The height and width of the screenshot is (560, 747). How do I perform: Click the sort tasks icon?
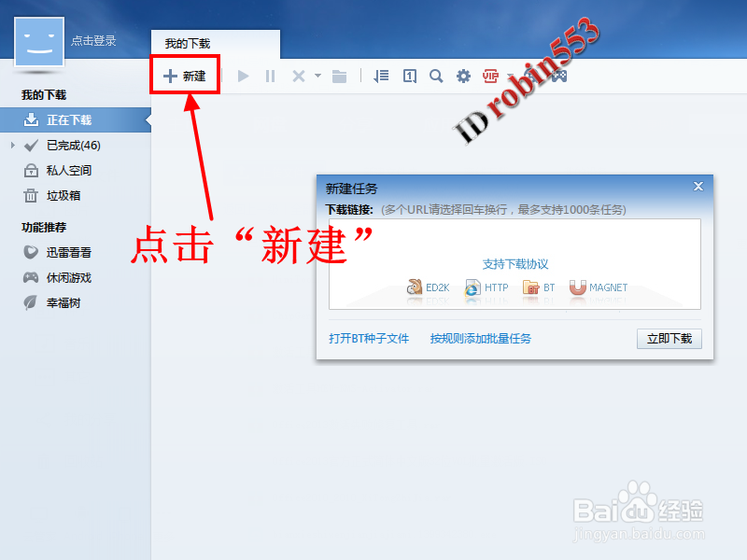(381, 77)
